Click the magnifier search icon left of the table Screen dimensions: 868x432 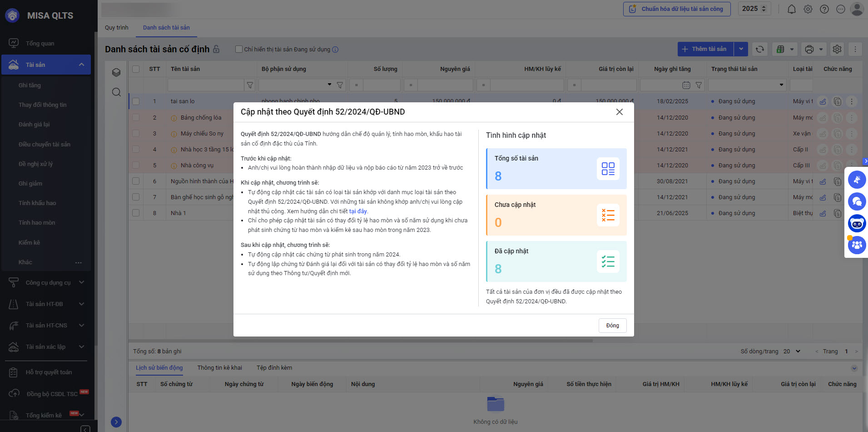click(116, 92)
